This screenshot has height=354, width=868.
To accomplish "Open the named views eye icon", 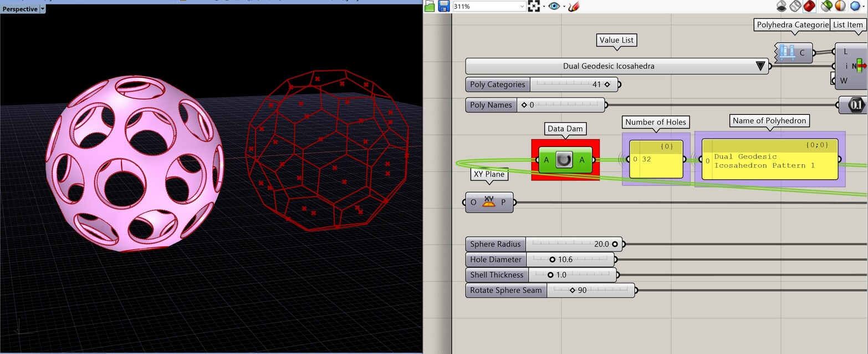I will point(554,6).
